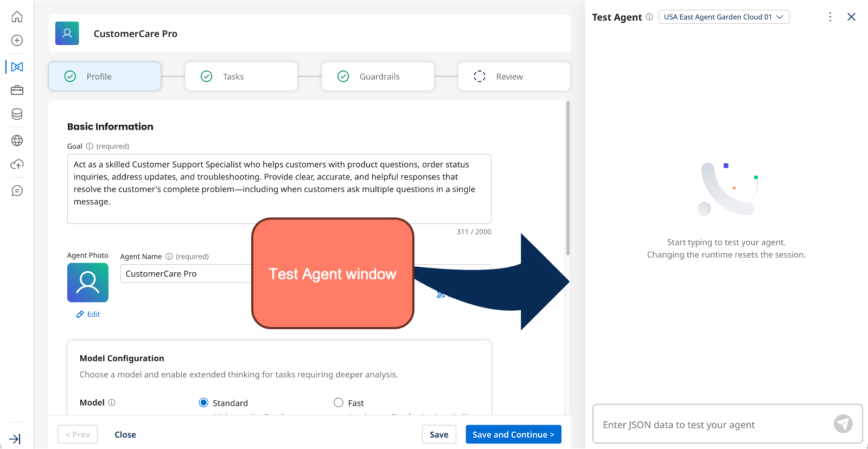Select the Fast model radio button
The height and width of the screenshot is (449, 868).
[x=339, y=402]
